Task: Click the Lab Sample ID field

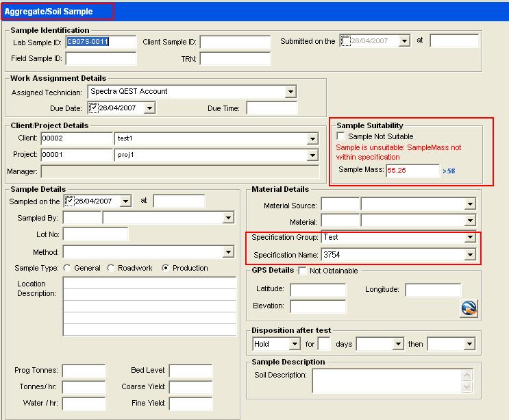Action: pyautogui.click(x=101, y=42)
